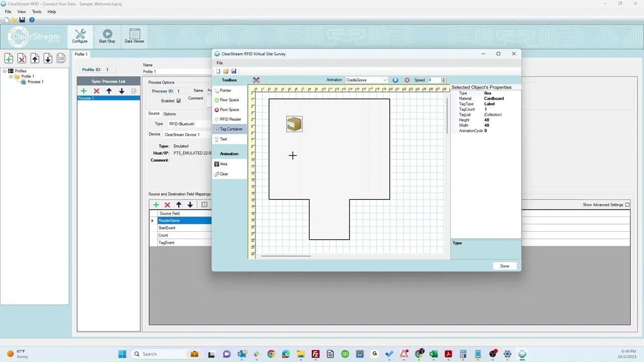Screen dimensions: 644x362
Task: Click the canvas horizontal scrollbar
Action: 285,256
